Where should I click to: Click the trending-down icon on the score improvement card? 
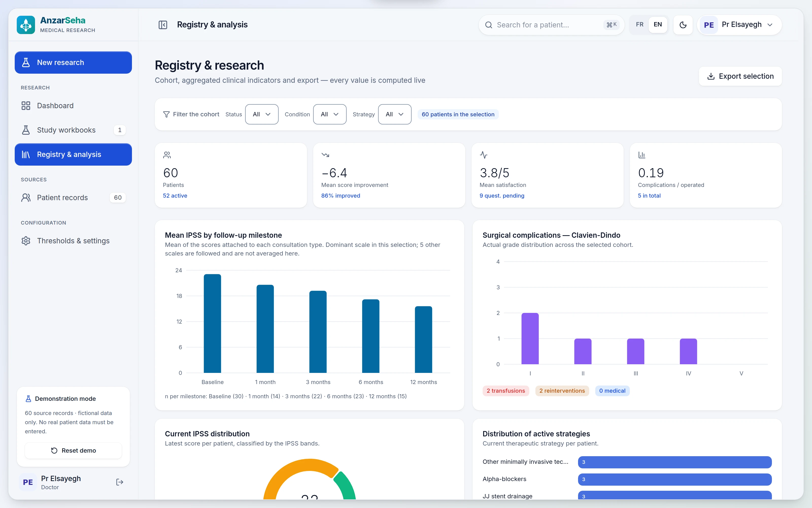[325, 155]
